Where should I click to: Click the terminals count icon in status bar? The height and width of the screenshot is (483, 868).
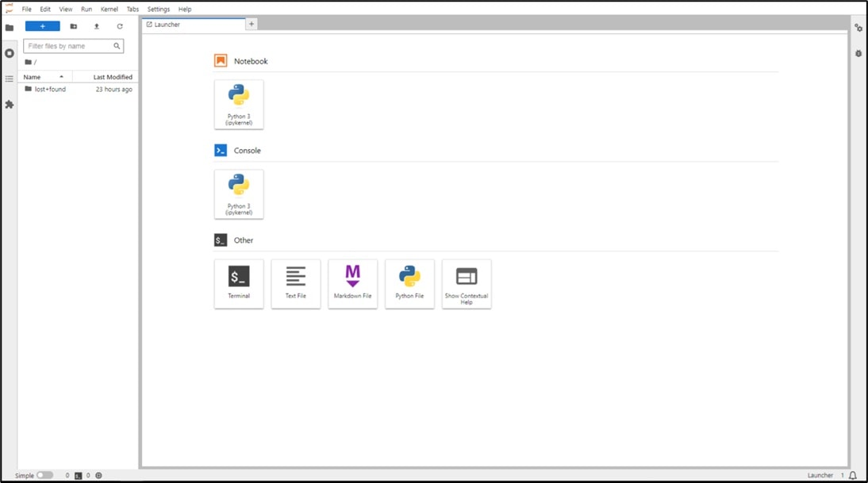click(78, 475)
